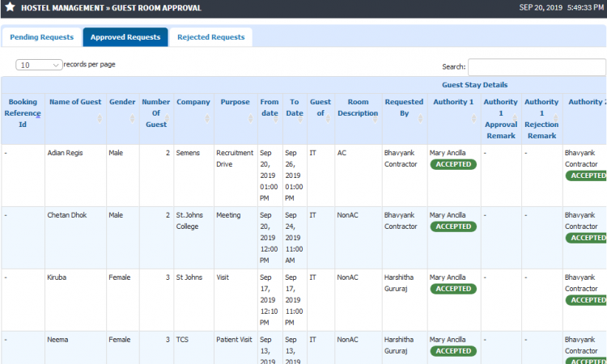
Task: Click the star icon beside Hostel Management
Action: pos(10,7)
